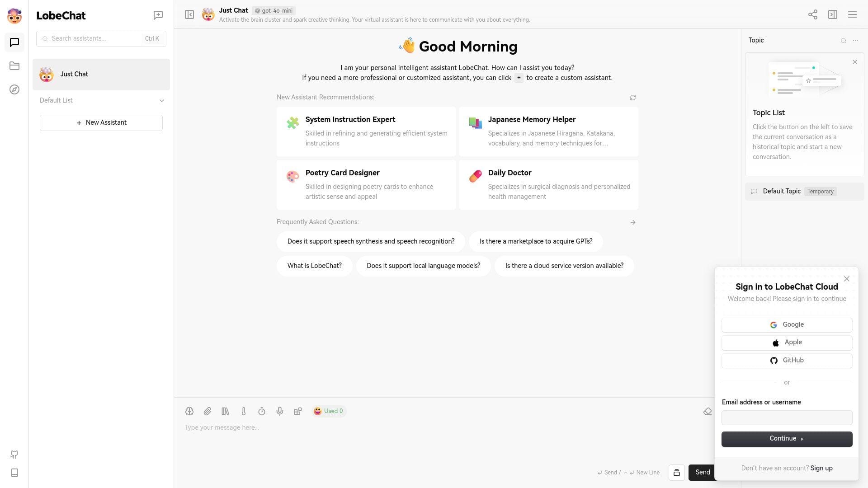Toggle the Default Topic Temporary label

pos(820,191)
